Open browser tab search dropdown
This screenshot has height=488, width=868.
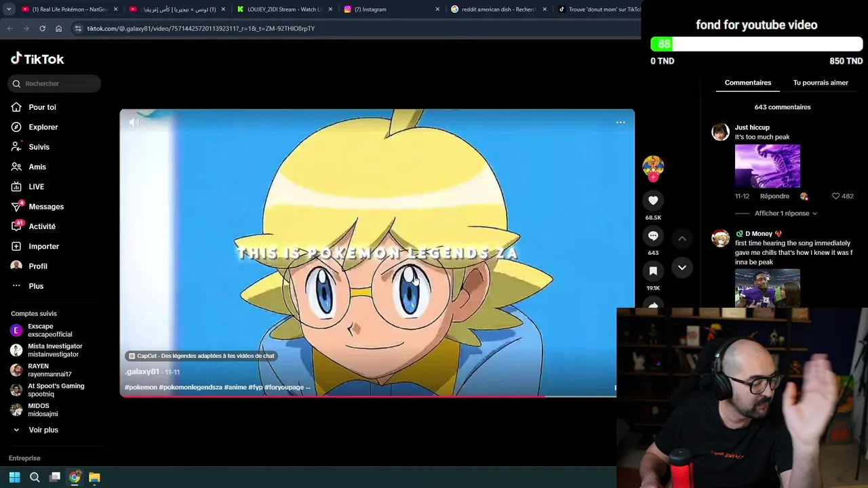[x=8, y=9]
